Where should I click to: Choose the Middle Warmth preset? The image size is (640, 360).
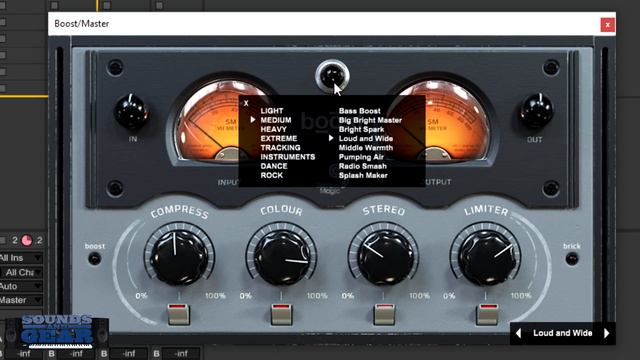366,148
